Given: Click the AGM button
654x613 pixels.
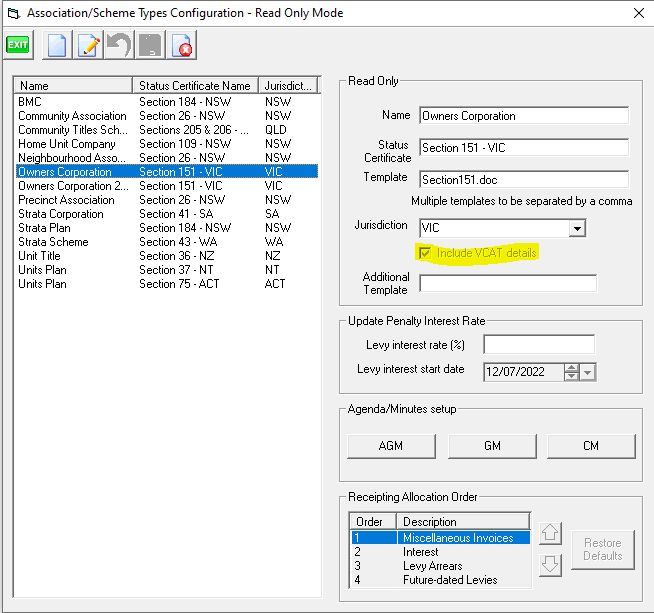Looking at the screenshot, I should click(391, 446).
